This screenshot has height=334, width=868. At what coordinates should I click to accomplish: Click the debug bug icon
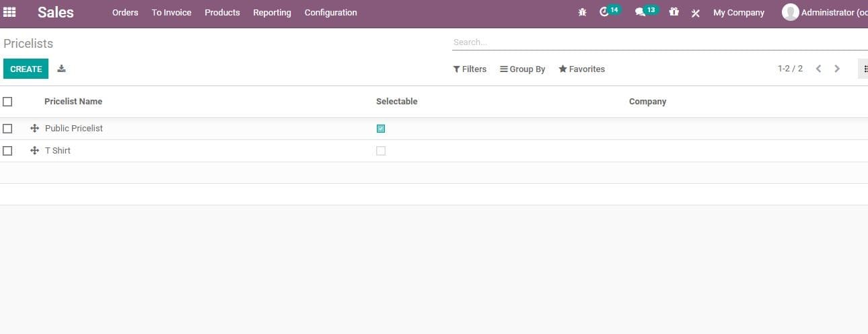[582, 13]
